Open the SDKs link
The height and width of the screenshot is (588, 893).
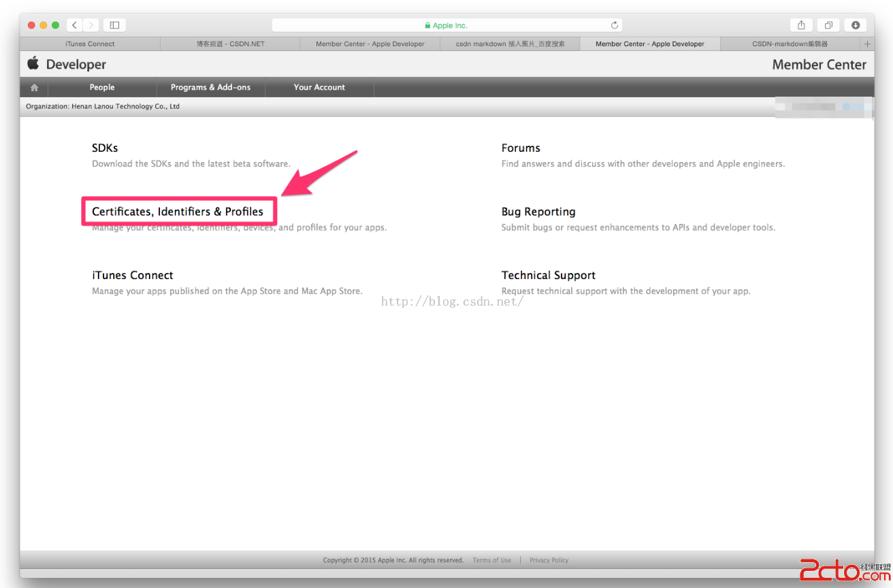(105, 148)
